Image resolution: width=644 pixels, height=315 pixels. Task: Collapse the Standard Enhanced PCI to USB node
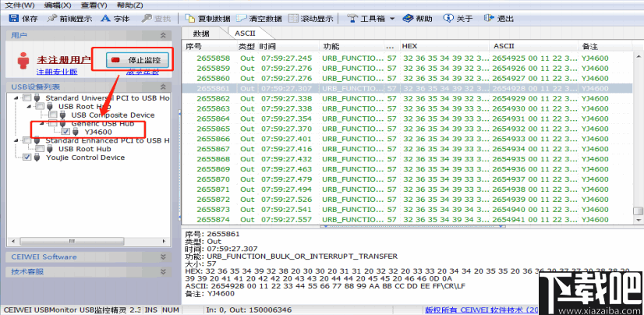(16, 140)
